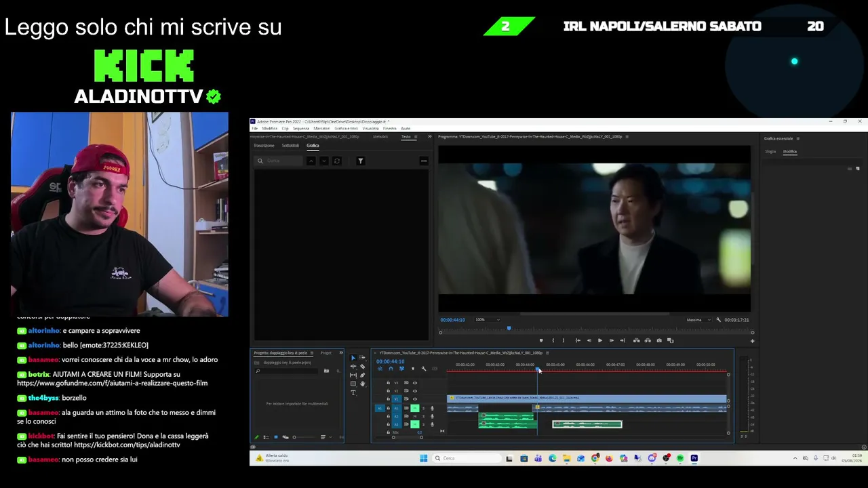Select the Ripple Edit tool
The image size is (868, 488).
click(353, 367)
